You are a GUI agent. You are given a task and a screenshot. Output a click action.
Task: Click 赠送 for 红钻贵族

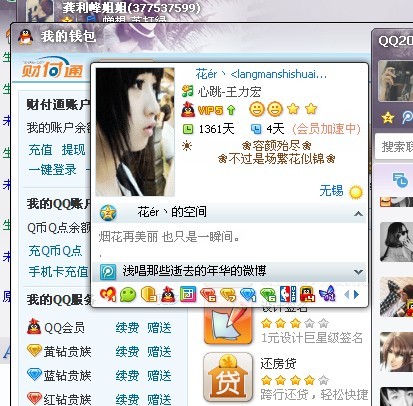159,399
